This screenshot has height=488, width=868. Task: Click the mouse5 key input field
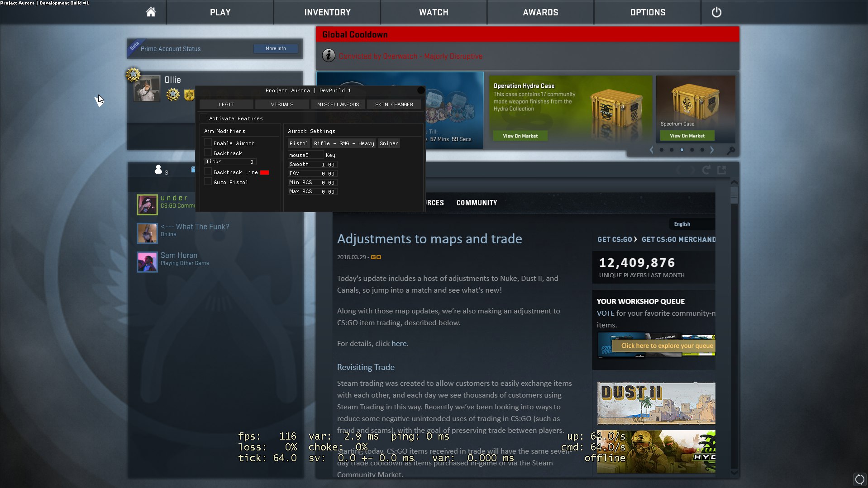(x=306, y=155)
